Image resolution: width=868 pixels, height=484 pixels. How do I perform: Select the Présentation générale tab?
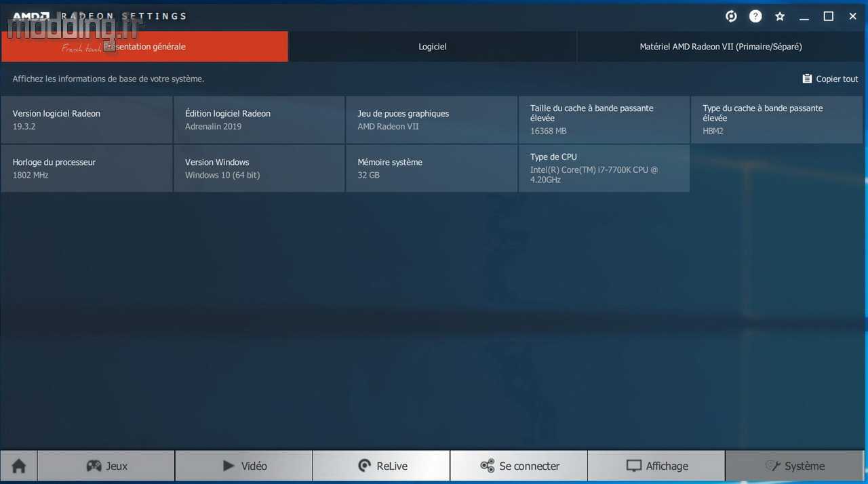click(144, 47)
